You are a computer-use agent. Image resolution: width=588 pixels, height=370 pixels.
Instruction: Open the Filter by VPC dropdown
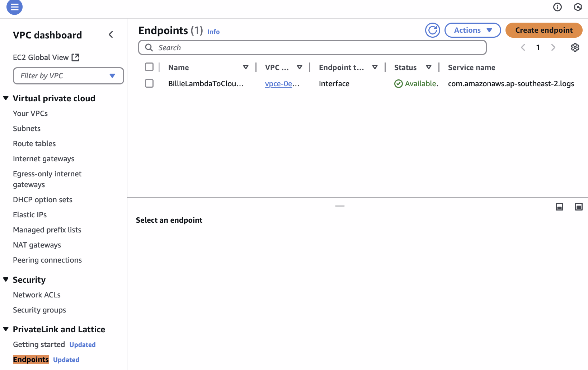tap(69, 76)
